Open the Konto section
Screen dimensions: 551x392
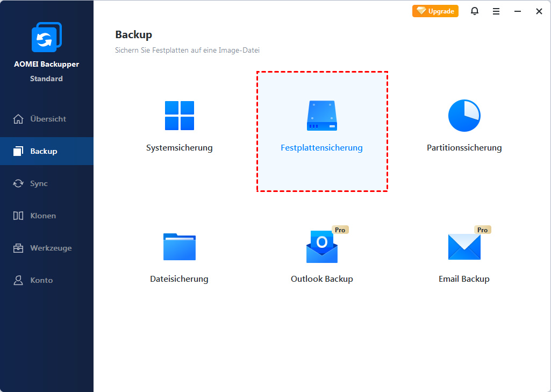point(47,280)
